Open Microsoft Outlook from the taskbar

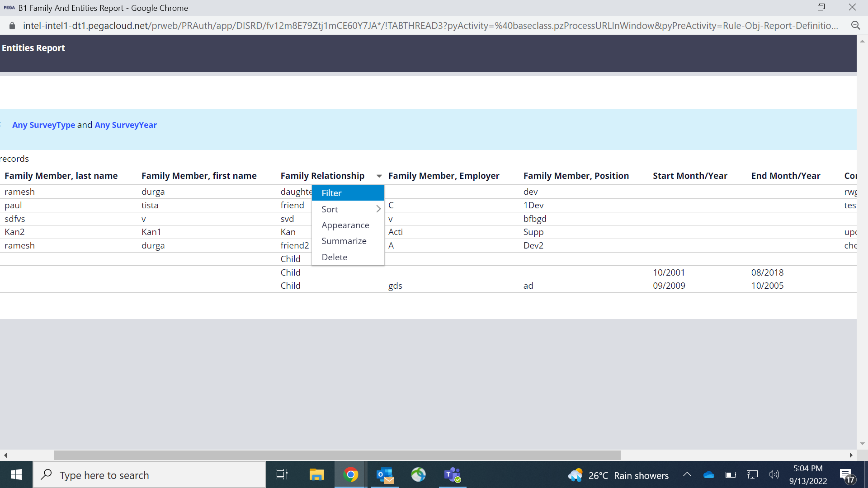point(385,474)
